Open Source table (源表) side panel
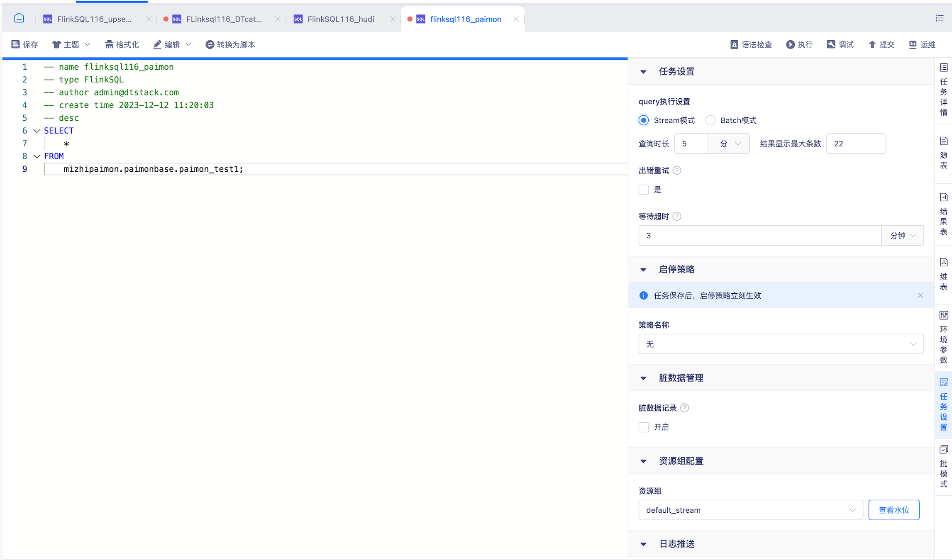This screenshot has height=560, width=952. click(943, 153)
